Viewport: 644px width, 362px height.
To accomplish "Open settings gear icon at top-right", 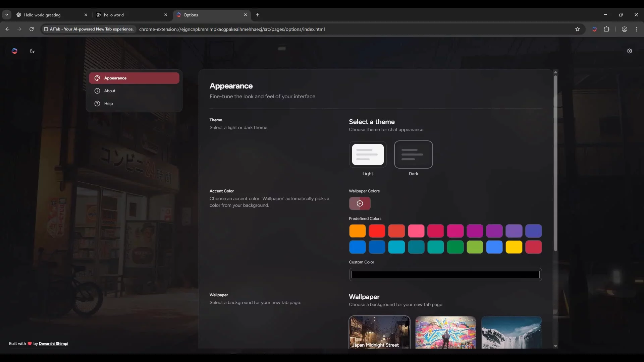I will [630, 51].
